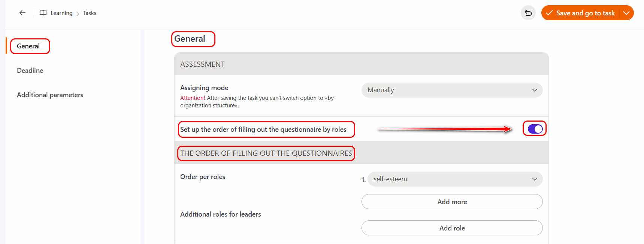Image resolution: width=644 pixels, height=244 pixels.
Task: Click the Order per roles label
Action: click(x=203, y=177)
